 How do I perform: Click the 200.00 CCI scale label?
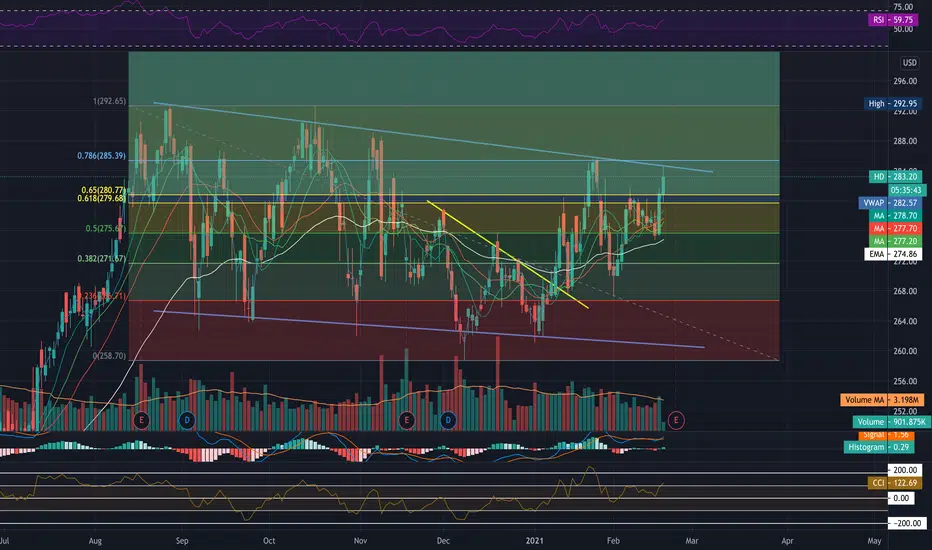click(x=905, y=470)
